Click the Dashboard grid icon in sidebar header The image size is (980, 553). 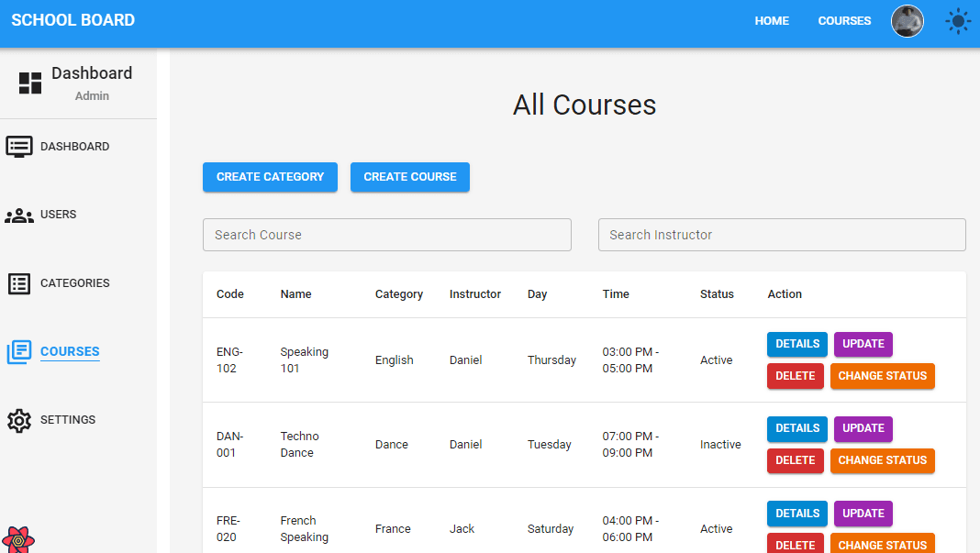tap(30, 83)
